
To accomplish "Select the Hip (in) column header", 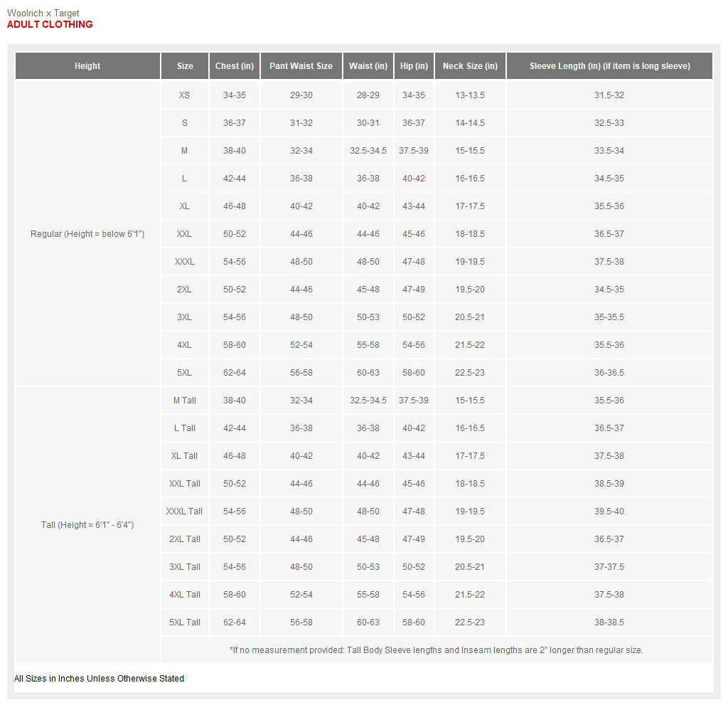I will tap(413, 66).
